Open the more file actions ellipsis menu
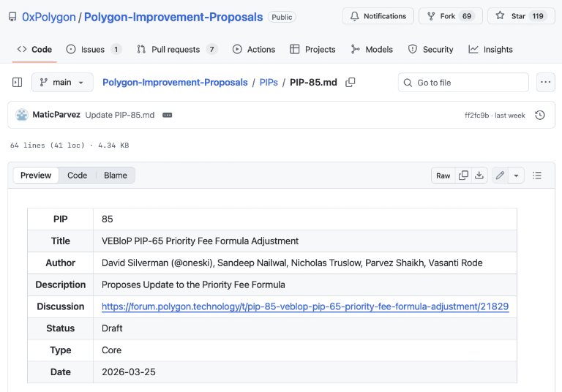This screenshot has width=562, height=392. (545, 83)
